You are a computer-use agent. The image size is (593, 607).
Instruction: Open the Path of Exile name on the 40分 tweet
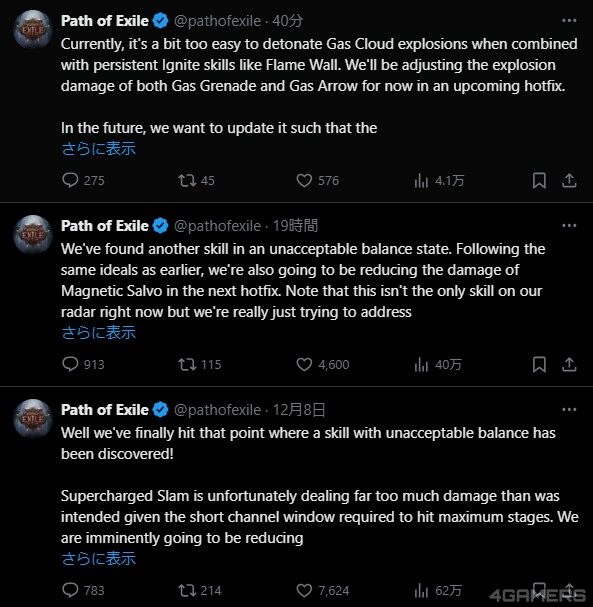click(105, 21)
